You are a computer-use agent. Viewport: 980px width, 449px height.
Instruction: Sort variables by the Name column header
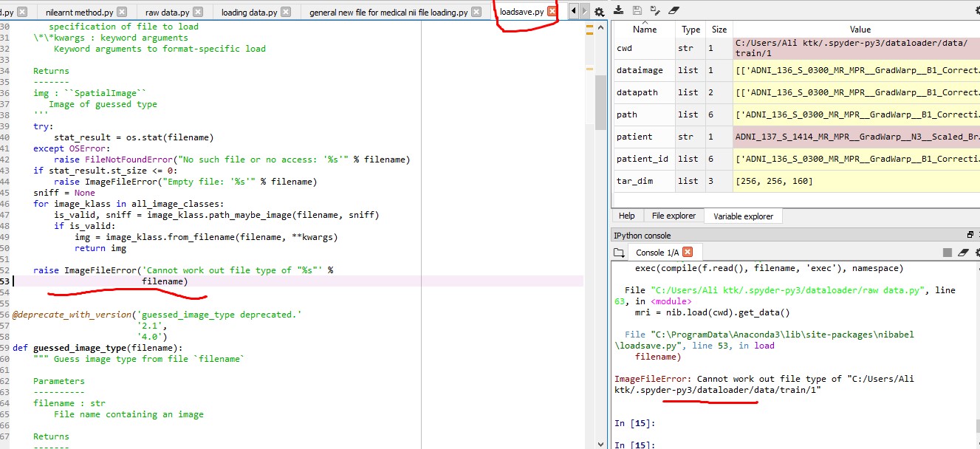pos(645,30)
